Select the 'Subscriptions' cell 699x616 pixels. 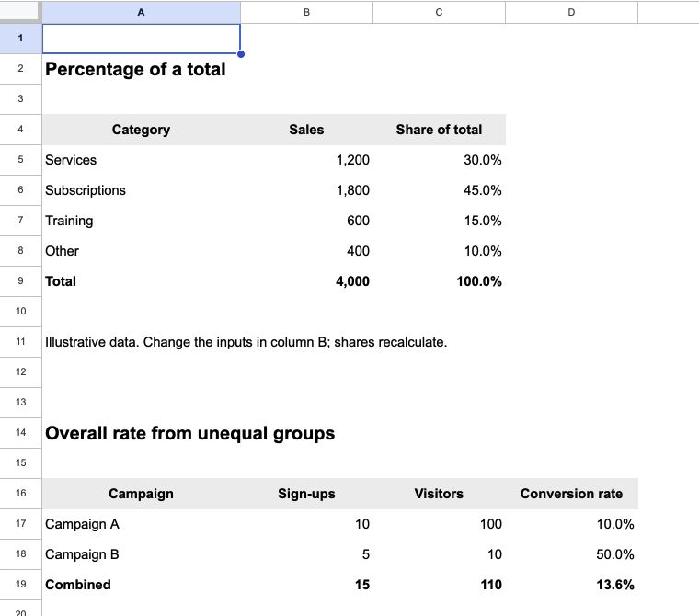click(x=142, y=190)
